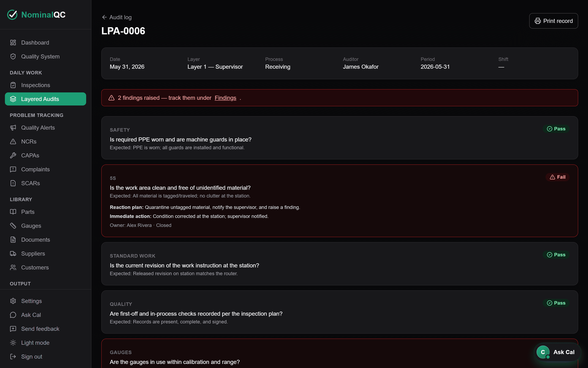Click the Parts book icon
The height and width of the screenshot is (368, 588).
pyautogui.click(x=13, y=212)
